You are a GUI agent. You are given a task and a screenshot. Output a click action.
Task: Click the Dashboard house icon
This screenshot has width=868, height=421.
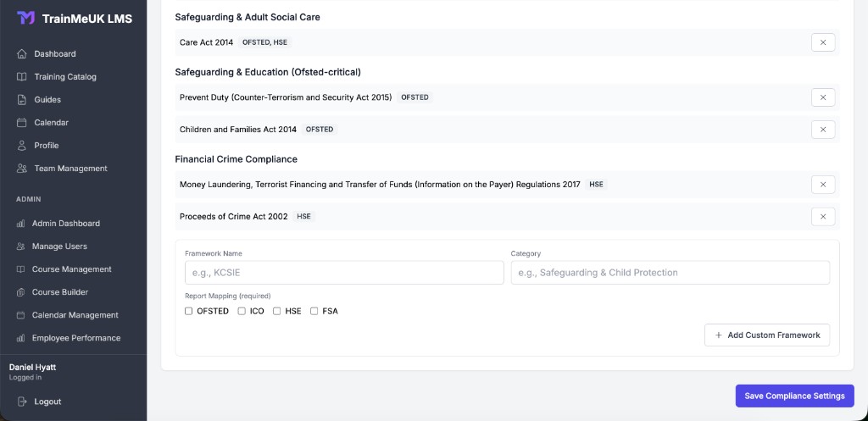point(21,53)
